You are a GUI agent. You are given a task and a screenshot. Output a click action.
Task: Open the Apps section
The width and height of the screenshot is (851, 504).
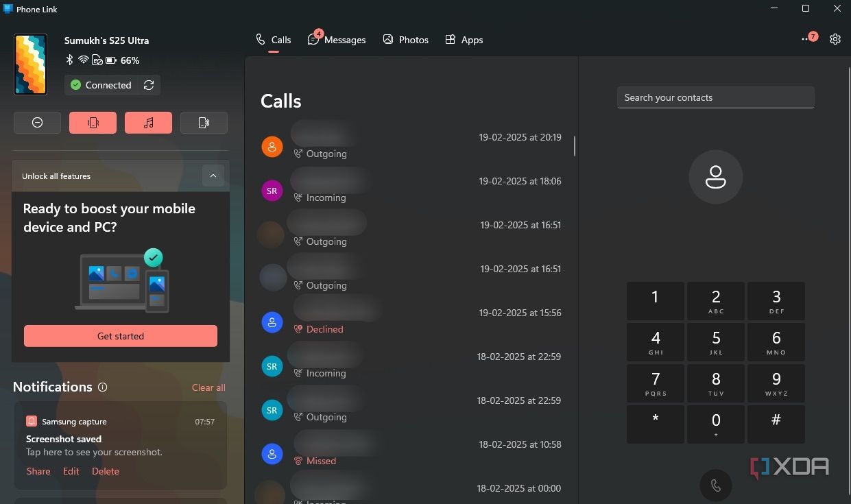(464, 39)
